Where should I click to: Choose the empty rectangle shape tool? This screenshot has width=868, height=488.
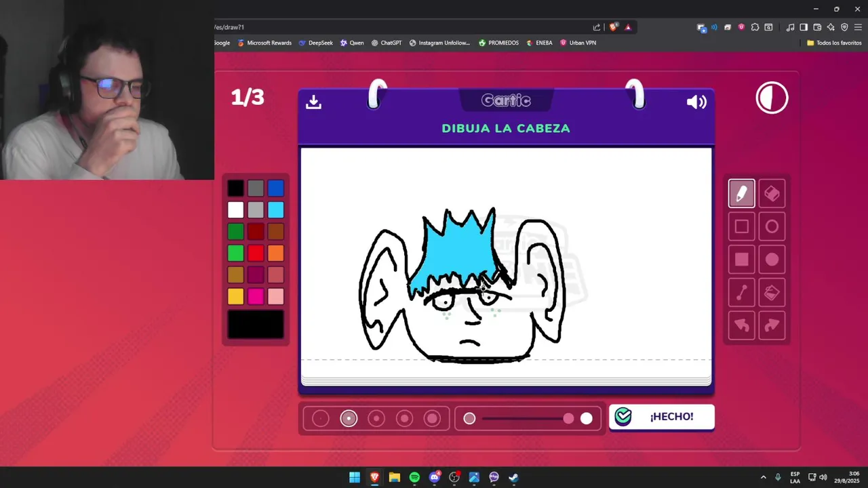(741, 227)
